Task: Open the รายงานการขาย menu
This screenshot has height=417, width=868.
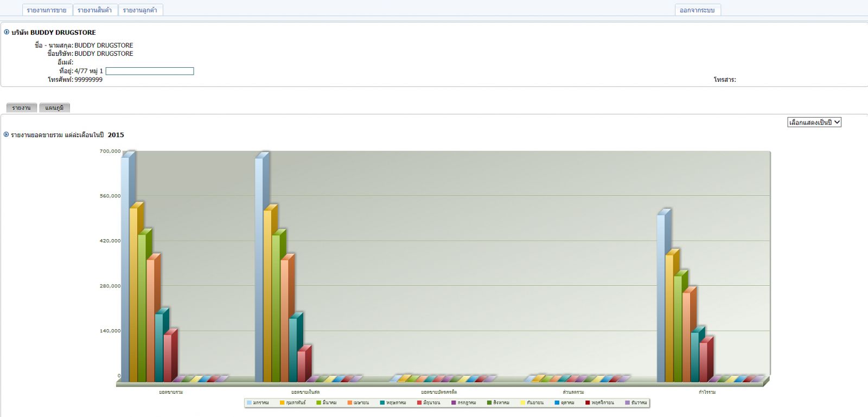Action: coord(47,10)
